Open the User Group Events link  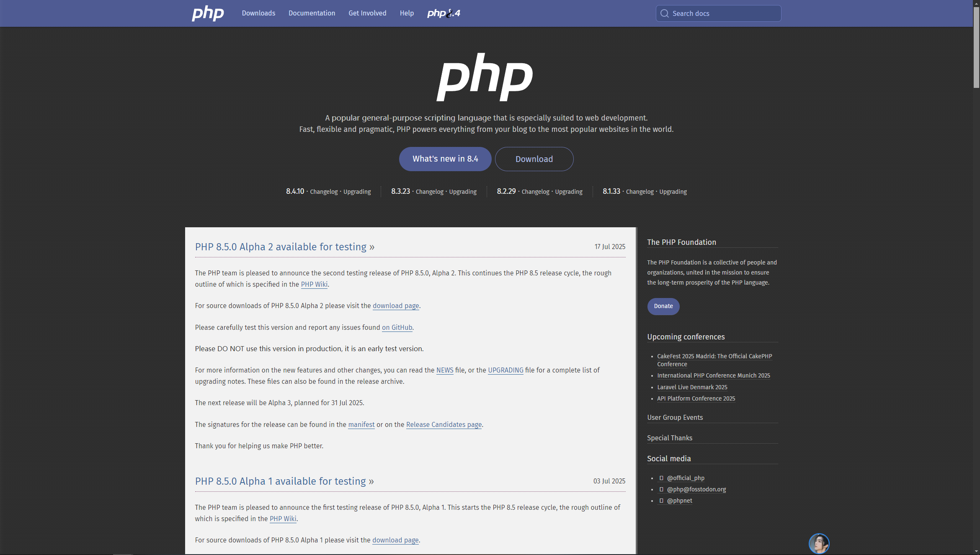point(675,417)
